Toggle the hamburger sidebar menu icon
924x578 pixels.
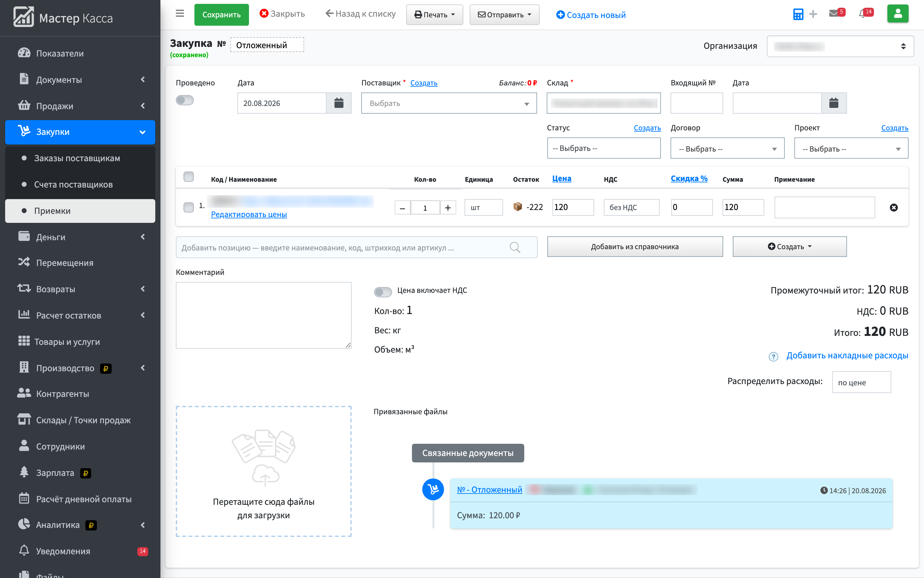[x=180, y=14]
